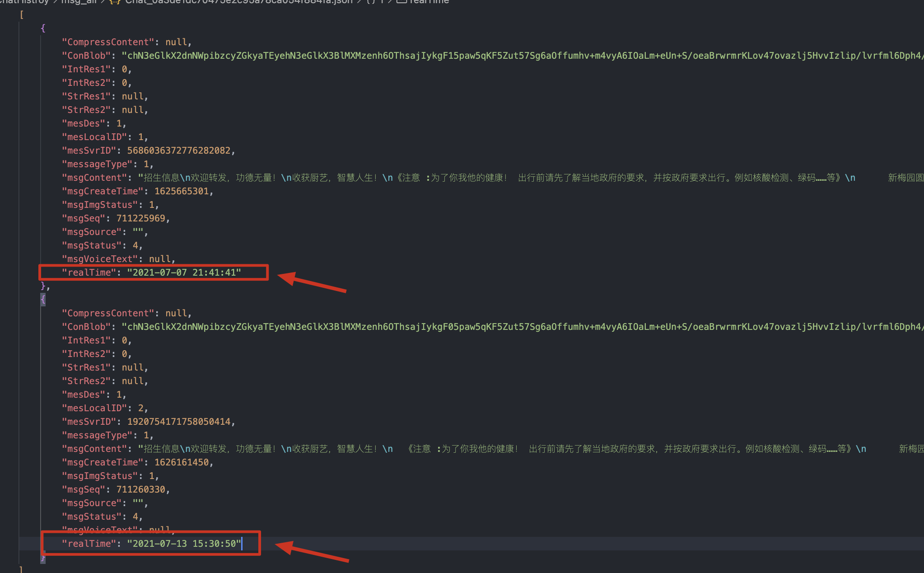
Task: Click the closing brace after 21:41:41 line
Action: point(43,286)
